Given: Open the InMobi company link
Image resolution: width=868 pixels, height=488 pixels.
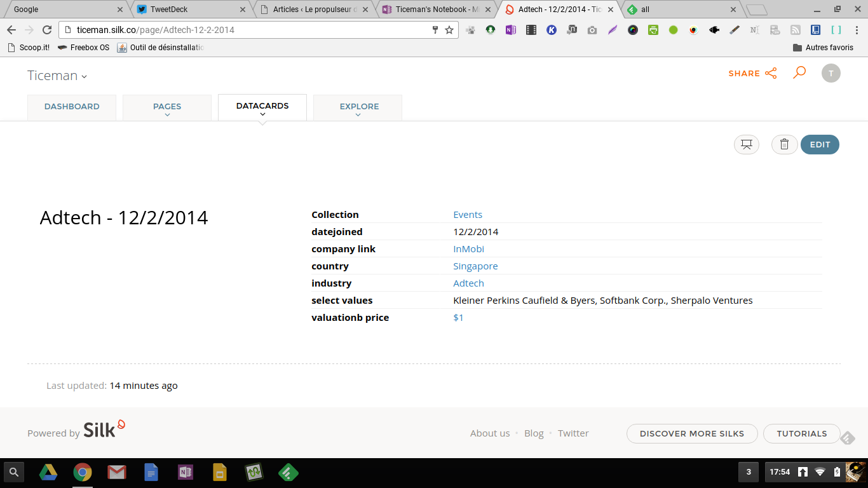Looking at the screenshot, I should click(x=469, y=249).
